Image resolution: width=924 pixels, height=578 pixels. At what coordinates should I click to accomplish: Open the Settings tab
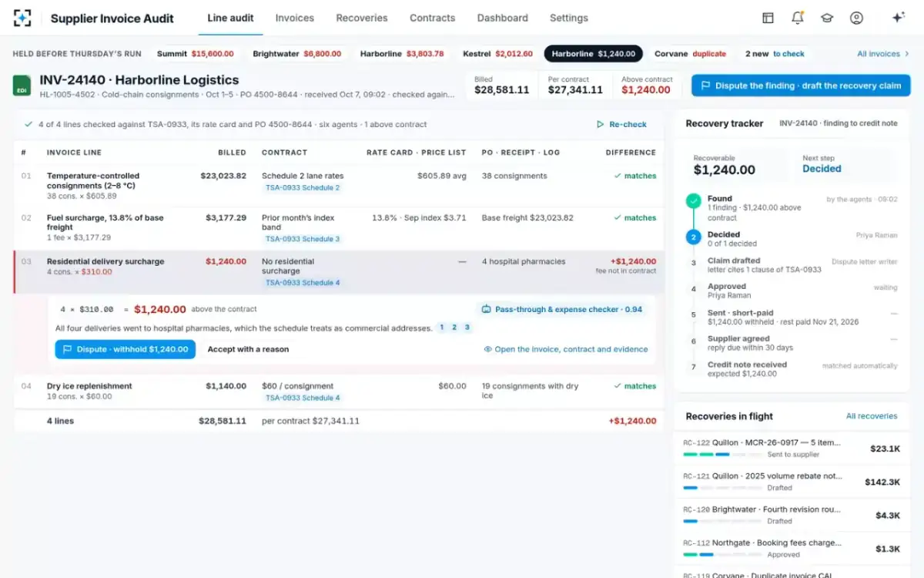569,18
